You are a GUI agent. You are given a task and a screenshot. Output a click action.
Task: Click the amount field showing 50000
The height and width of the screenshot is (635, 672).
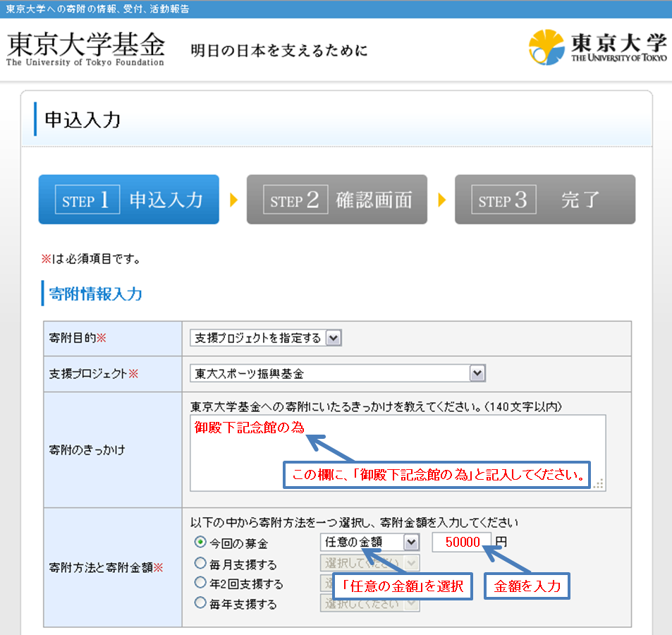462,542
